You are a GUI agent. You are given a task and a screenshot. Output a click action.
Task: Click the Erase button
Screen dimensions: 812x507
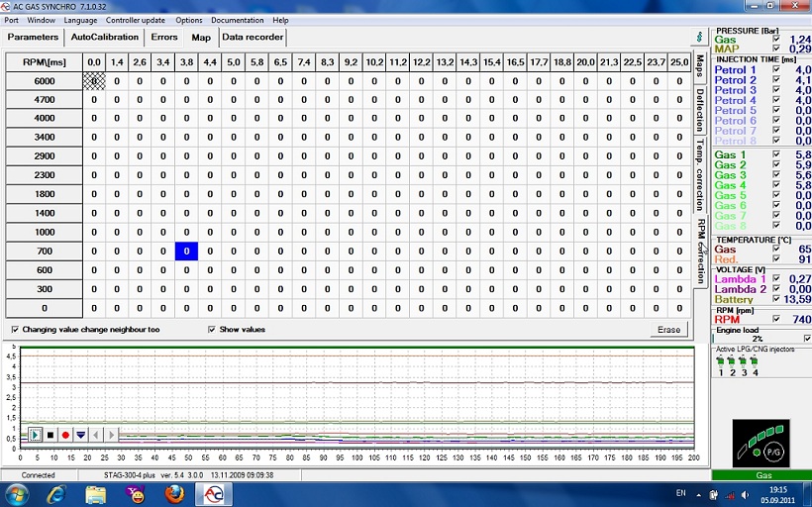668,330
